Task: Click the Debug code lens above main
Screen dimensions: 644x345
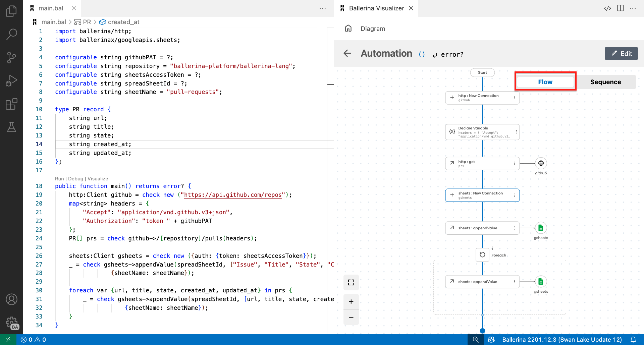Action: (75, 179)
